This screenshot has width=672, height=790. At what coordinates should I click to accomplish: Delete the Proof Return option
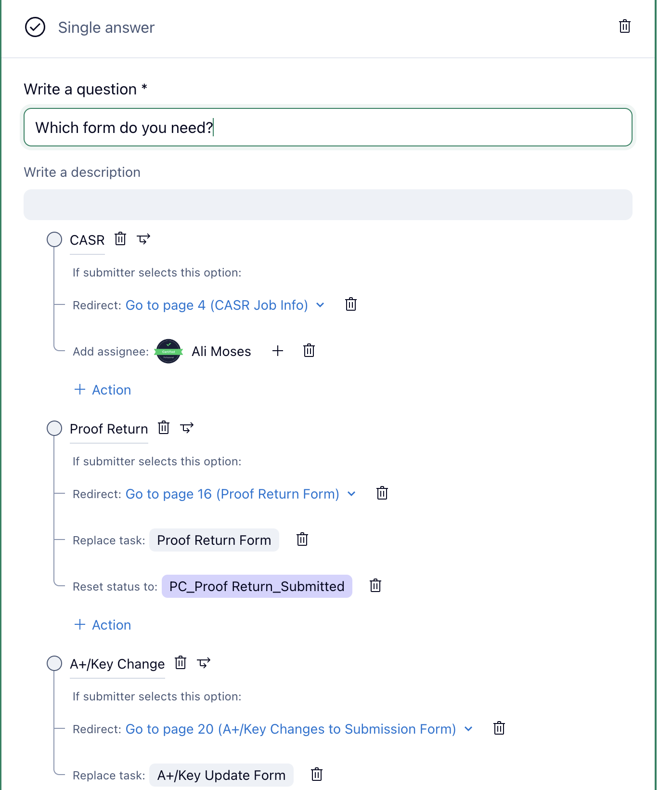pos(164,428)
